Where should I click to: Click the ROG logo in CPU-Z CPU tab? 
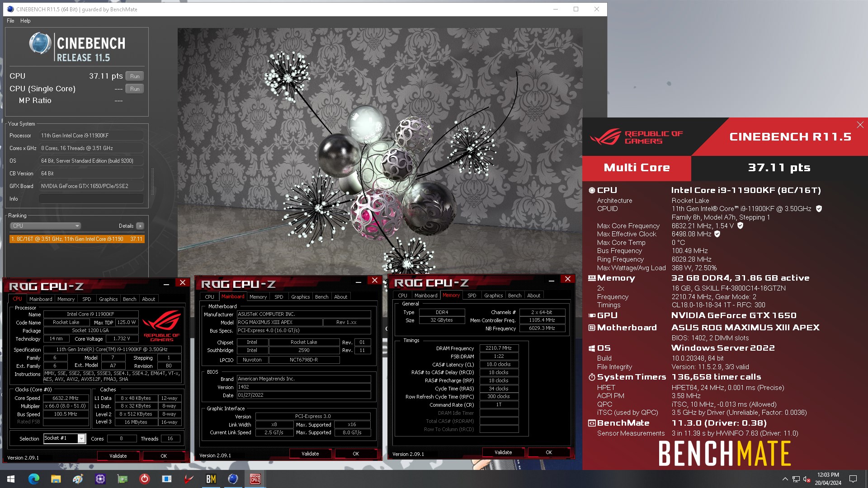pos(161,326)
